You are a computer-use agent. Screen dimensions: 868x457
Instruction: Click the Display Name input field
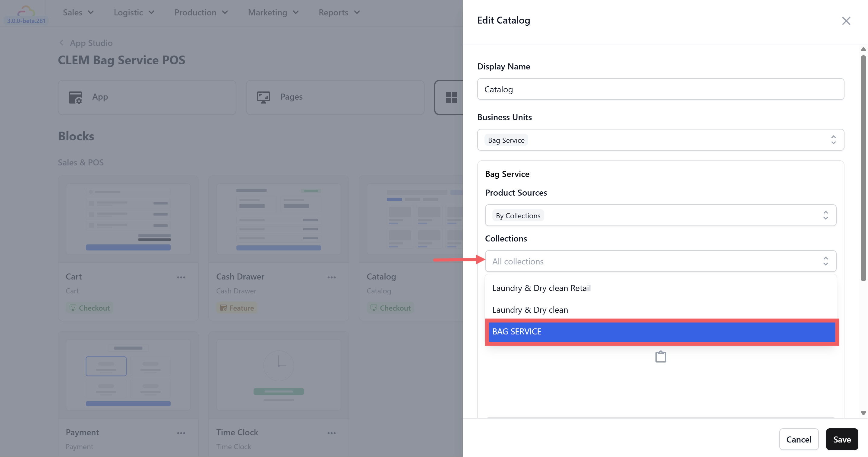pyautogui.click(x=661, y=89)
